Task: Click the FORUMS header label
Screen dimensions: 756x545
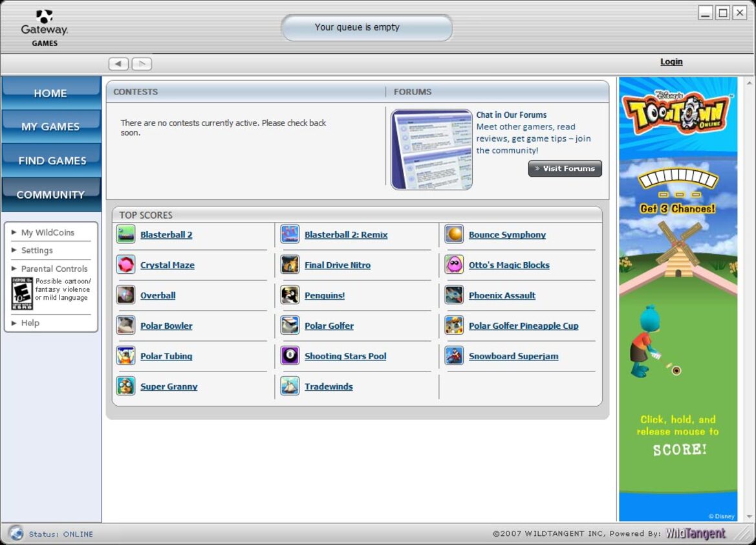Action: point(413,92)
